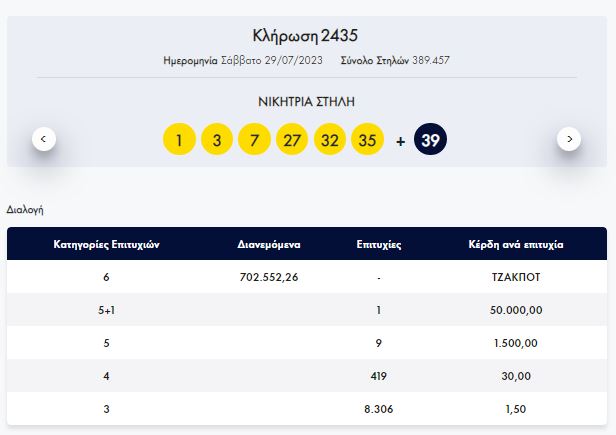Select yellow winning number ball 32
The height and width of the screenshot is (435, 616).
[x=330, y=140]
